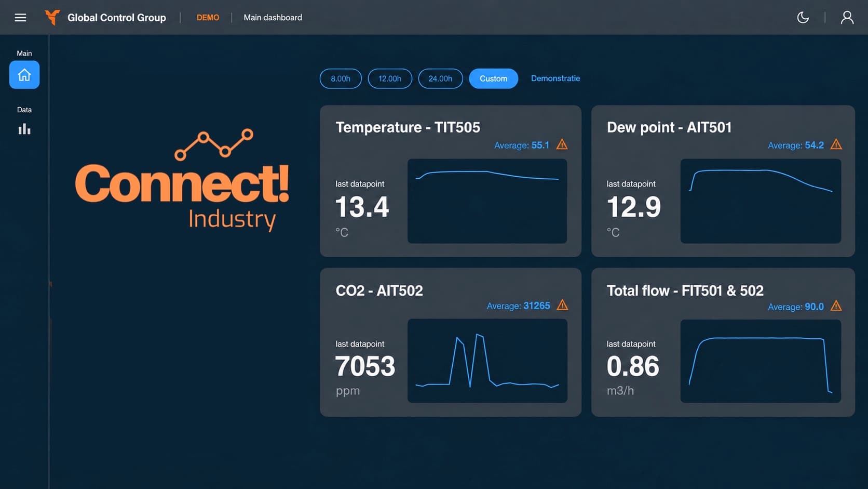Select the 12.00h time range

pyautogui.click(x=390, y=78)
